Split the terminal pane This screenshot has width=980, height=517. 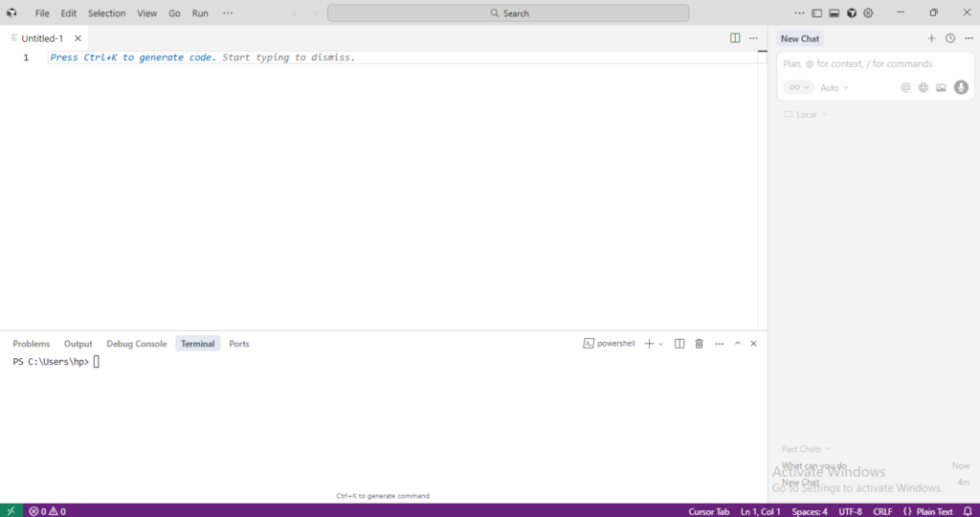[x=679, y=344]
